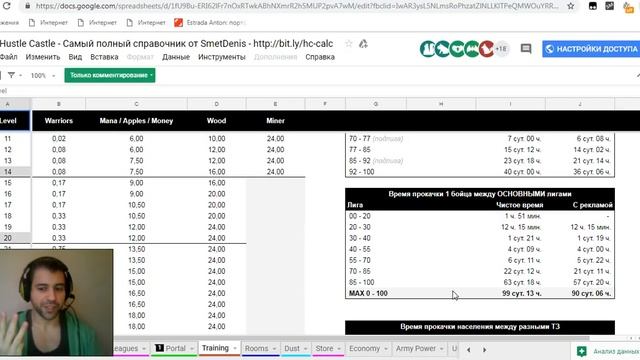This screenshot has height=360, width=640.
Task: Open the Справка menu
Action: click(x=320, y=57)
